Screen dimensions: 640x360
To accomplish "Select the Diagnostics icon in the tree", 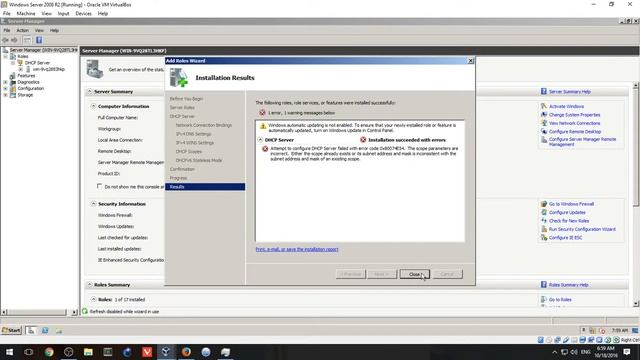I will 13,82.
